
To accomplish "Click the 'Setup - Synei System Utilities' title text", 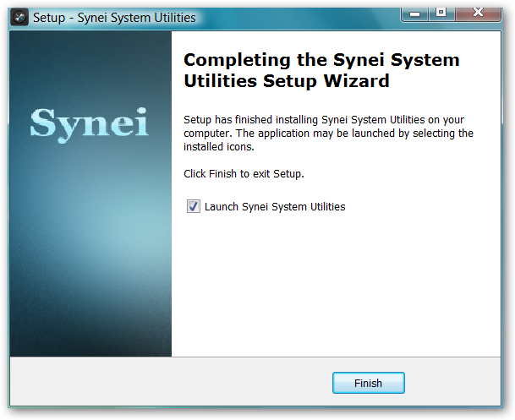I will (114, 18).
